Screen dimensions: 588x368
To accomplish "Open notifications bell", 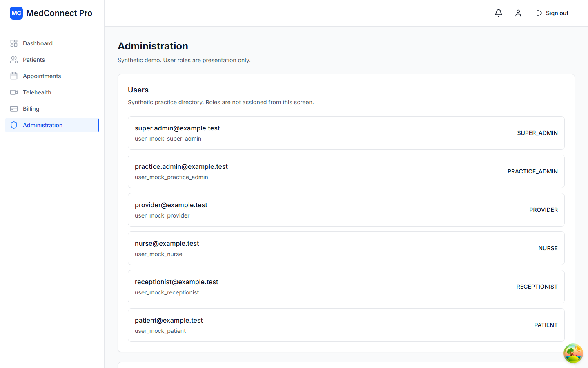I will tap(499, 13).
